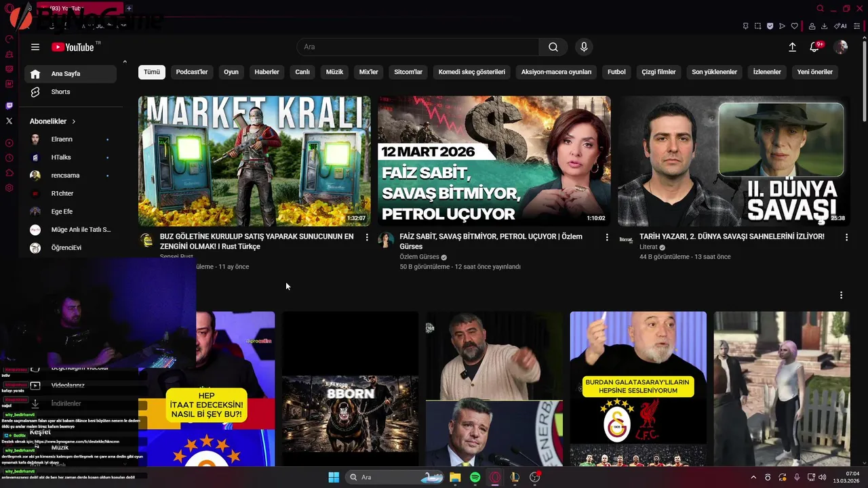Image resolution: width=868 pixels, height=488 pixels.
Task: Open the easy setup sliders icon
Action: tap(857, 26)
